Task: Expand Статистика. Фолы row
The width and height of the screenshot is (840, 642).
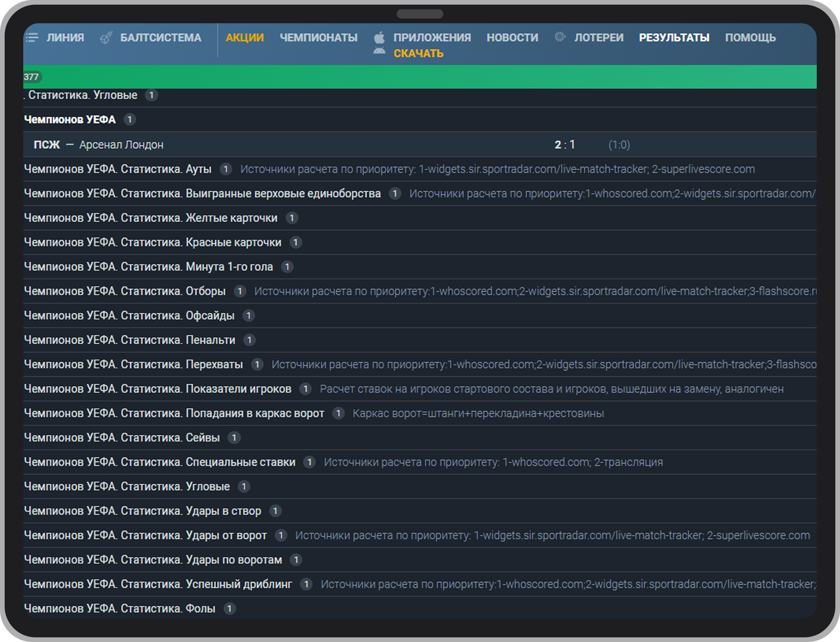Action: tap(119, 609)
